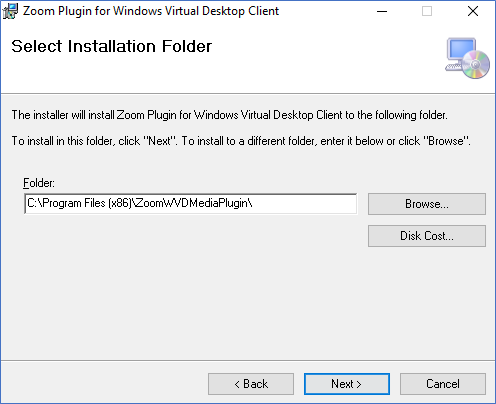Show the Disk Cost details
The width and height of the screenshot is (496, 404).
(x=427, y=236)
